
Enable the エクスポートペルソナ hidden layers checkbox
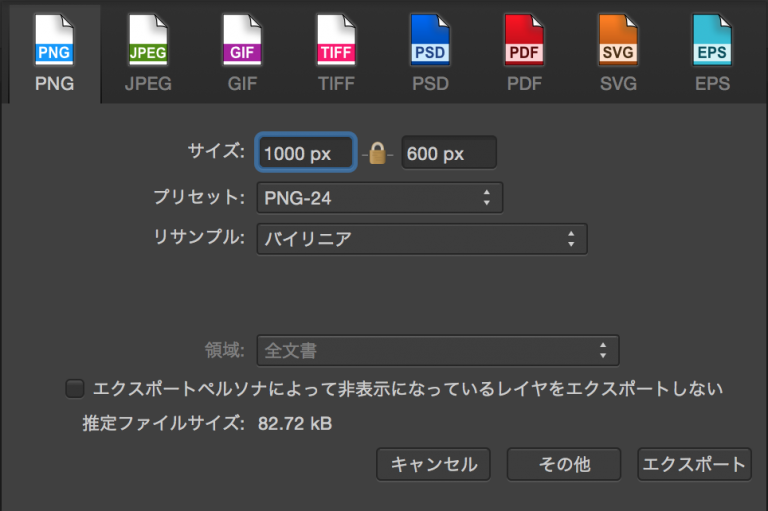tap(75, 389)
